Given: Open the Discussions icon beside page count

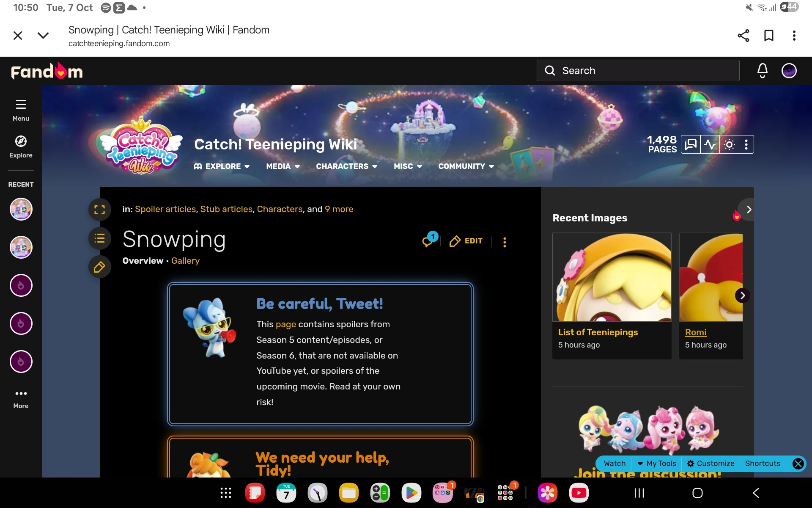Looking at the screenshot, I should [x=691, y=144].
